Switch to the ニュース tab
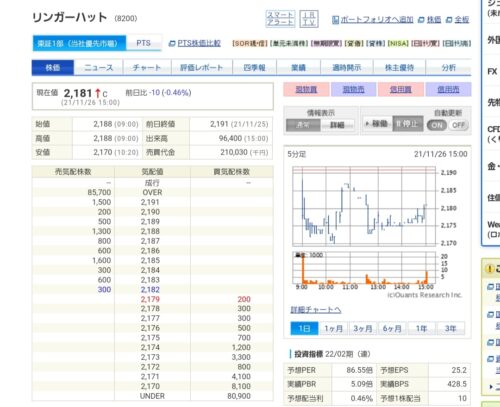The width and height of the screenshot is (500, 407). click(99, 68)
